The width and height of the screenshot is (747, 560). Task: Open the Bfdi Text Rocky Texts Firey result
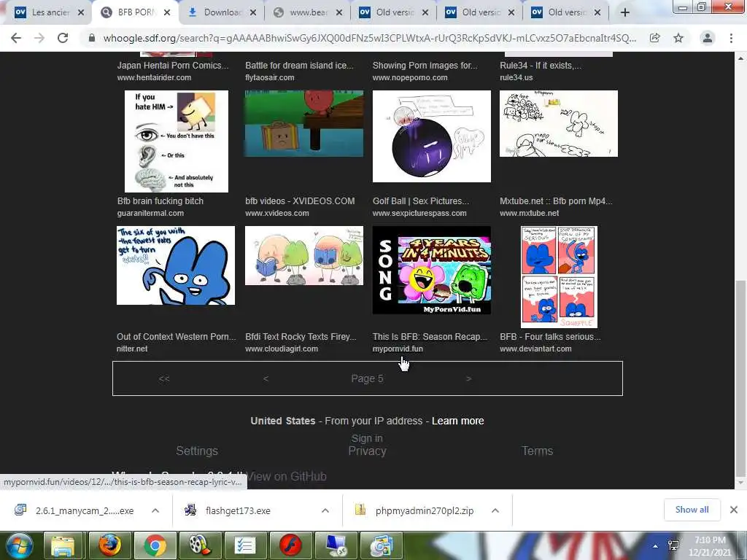[301, 337]
